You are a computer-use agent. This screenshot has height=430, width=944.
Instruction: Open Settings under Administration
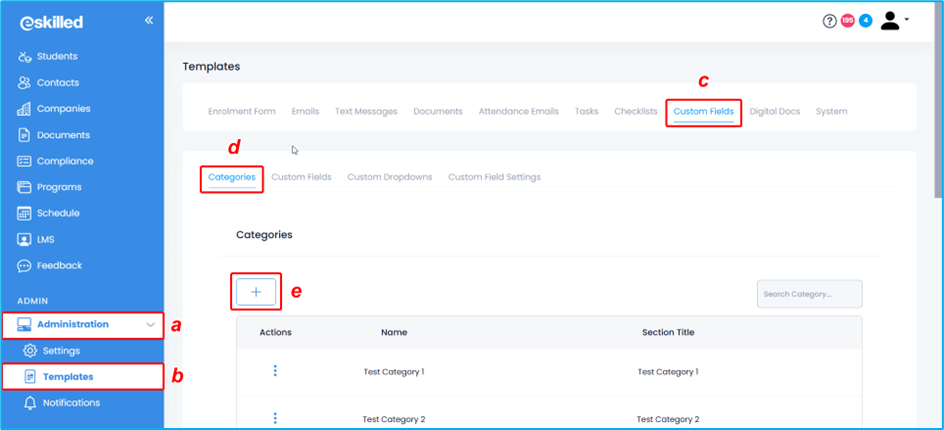(61, 351)
